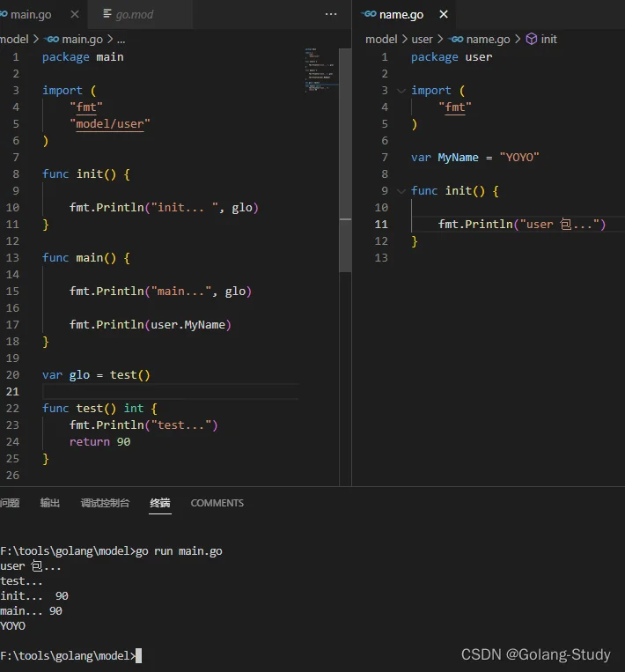Select the name.go tab

click(x=401, y=15)
